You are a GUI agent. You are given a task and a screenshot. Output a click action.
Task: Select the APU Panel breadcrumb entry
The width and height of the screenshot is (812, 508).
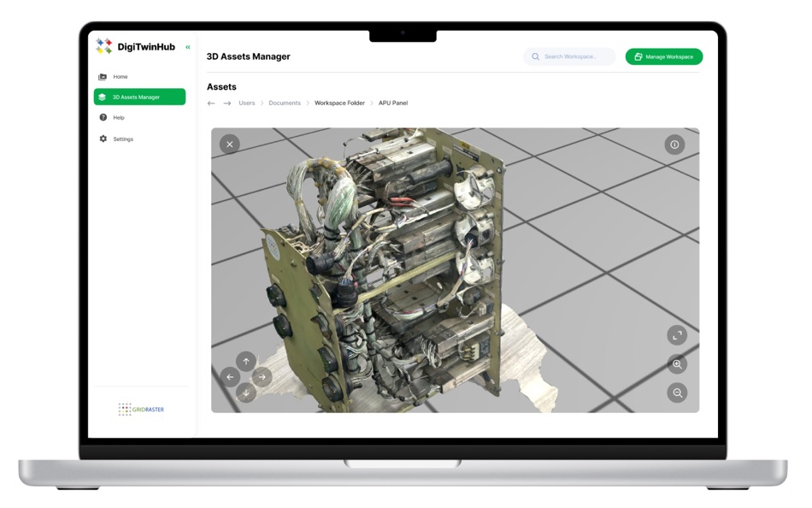tap(394, 103)
